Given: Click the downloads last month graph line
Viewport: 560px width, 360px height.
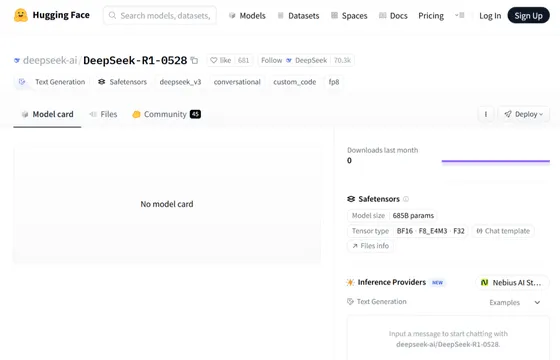Looking at the screenshot, I should point(496,161).
